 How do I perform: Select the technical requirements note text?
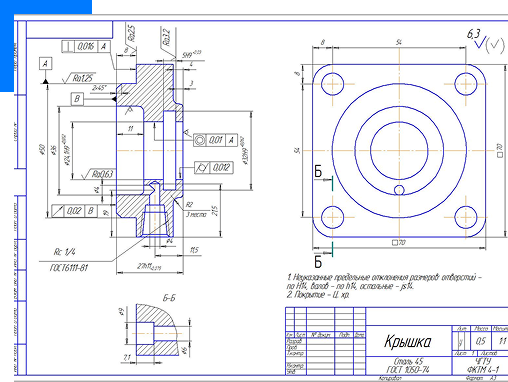point(383,286)
